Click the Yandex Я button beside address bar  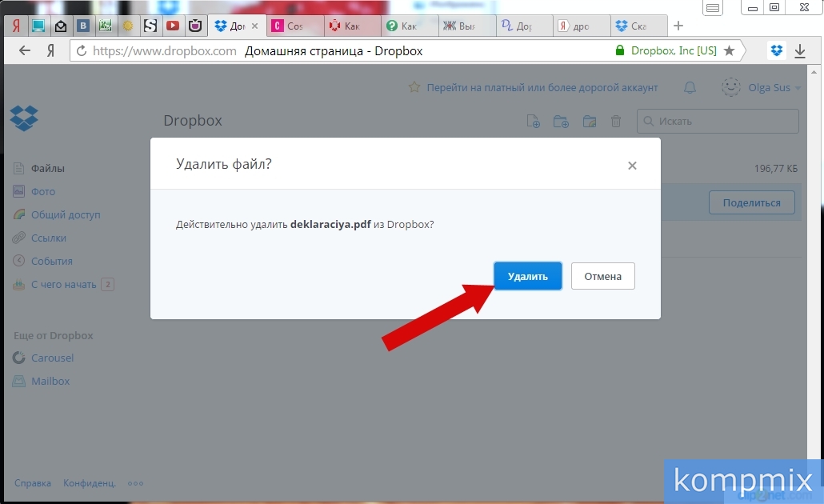[x=50, y=51]
